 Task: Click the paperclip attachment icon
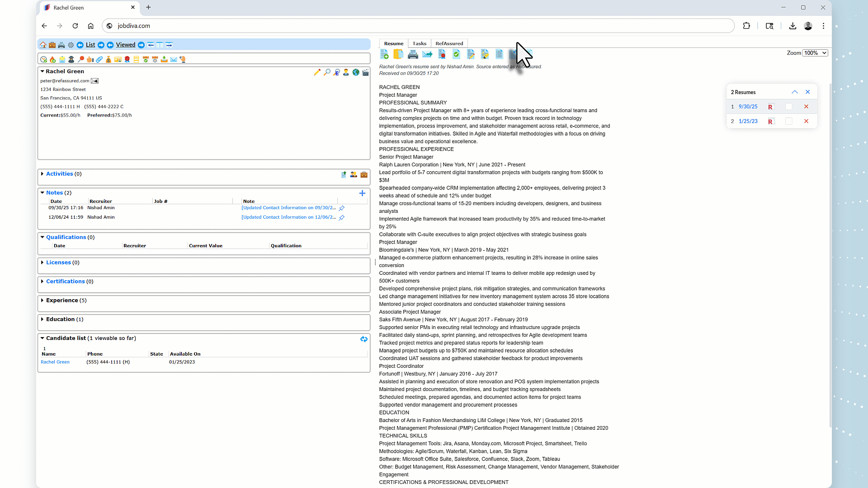tap(99, 60)
